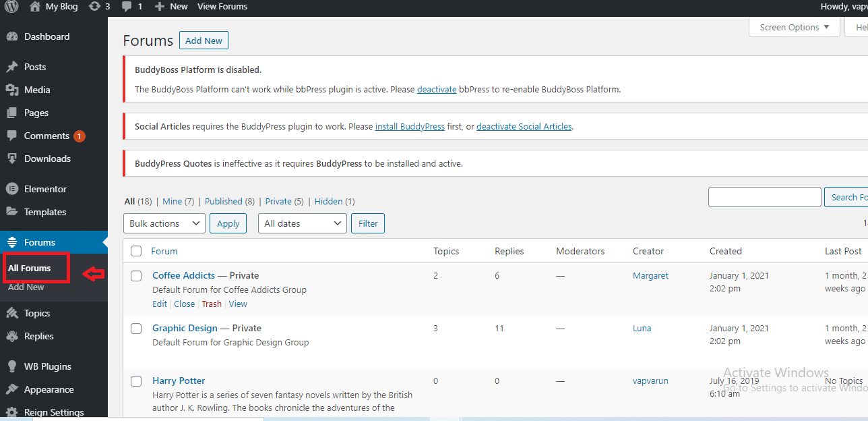Filter forums by Hidden (1)

335,201
